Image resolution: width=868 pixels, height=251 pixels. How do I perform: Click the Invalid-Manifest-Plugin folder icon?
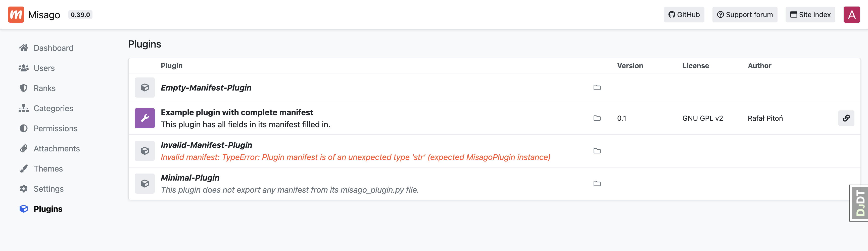(x=597, y=151)
